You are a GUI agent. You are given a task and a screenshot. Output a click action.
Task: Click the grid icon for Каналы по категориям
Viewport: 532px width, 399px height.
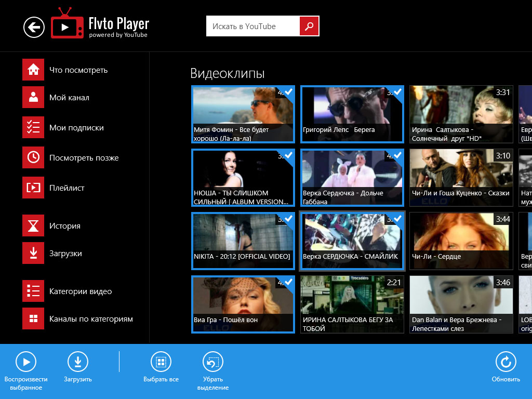pyautogui.click(x=33, y=318)
